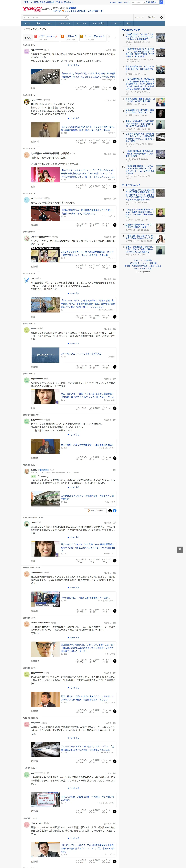Click roh's purple avatar icon
186x868 pixels.
[26, 51]
